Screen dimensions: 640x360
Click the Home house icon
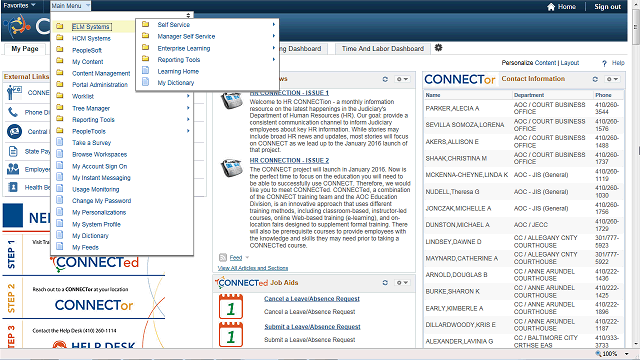tap(551, 7)
